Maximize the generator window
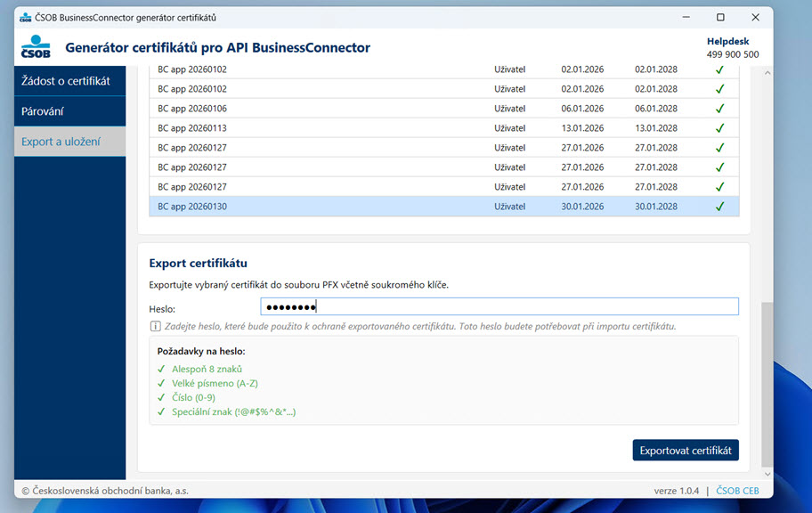812x513 pixels. pyautogui.click(x=720, y=17)
